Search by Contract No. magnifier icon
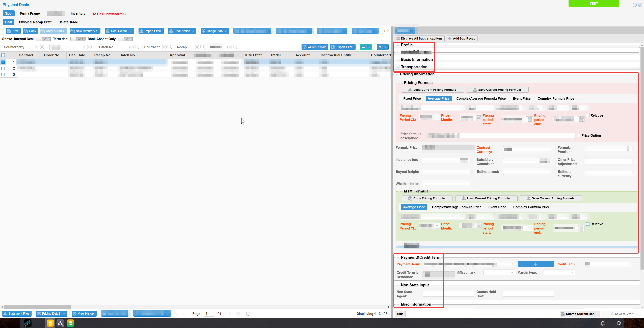This screenshot has height=328, width=644. point(170,47)
